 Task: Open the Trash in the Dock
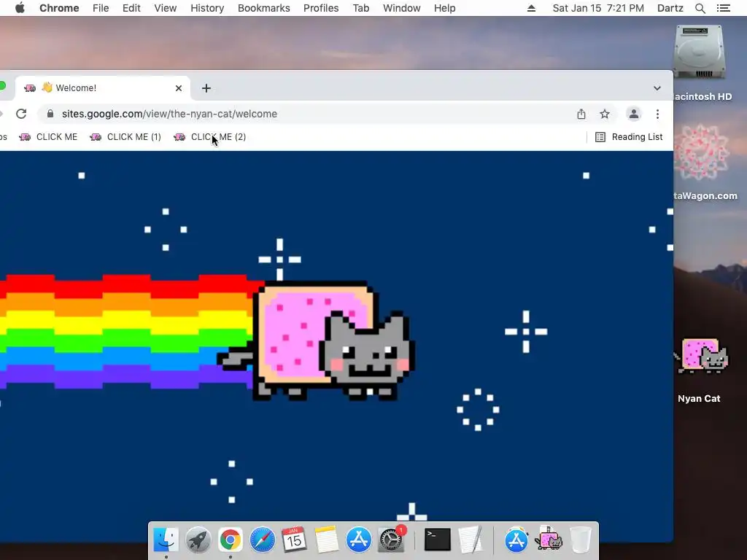coord(580,540)
